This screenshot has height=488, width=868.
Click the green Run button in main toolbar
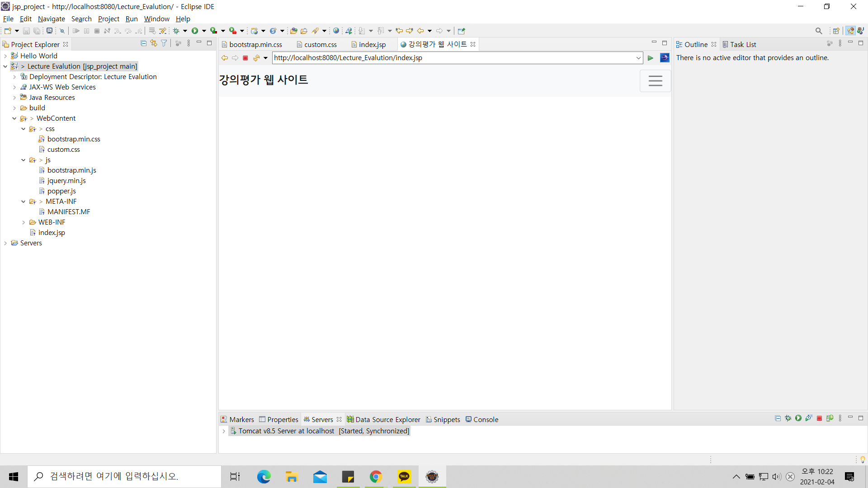(195, 31)
